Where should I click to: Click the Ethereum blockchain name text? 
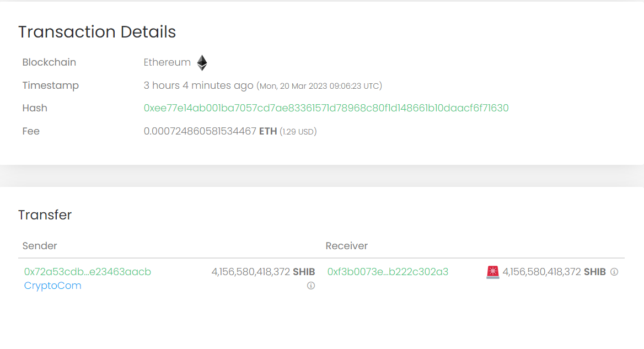pyautogui.click(x=167, y=62)
